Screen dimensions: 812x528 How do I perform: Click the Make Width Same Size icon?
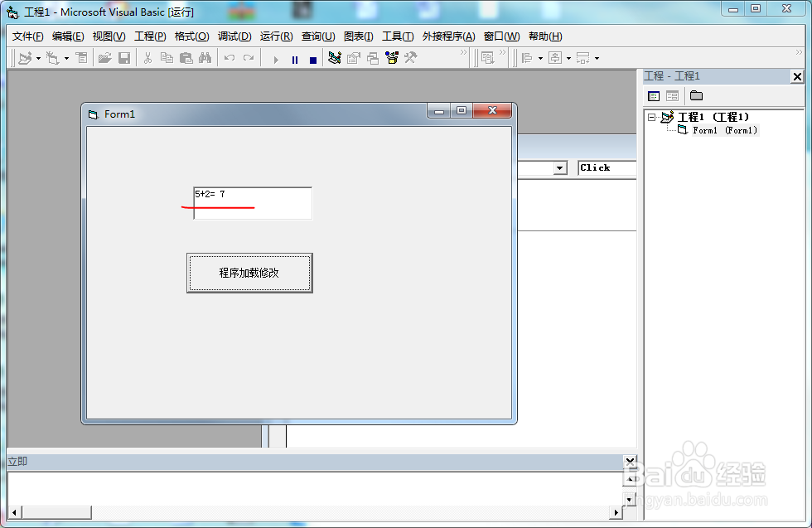pos(583,58)
